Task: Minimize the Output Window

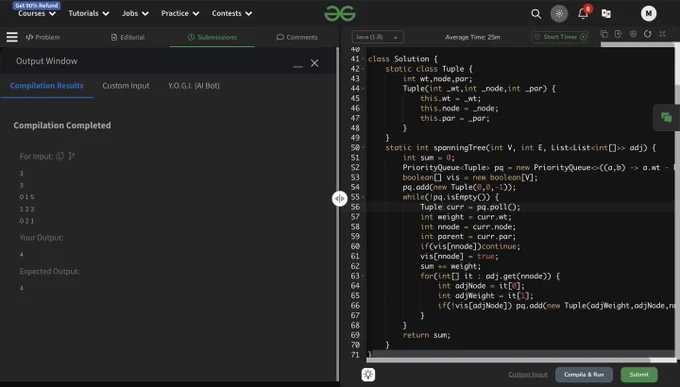Action: (298, 65)
